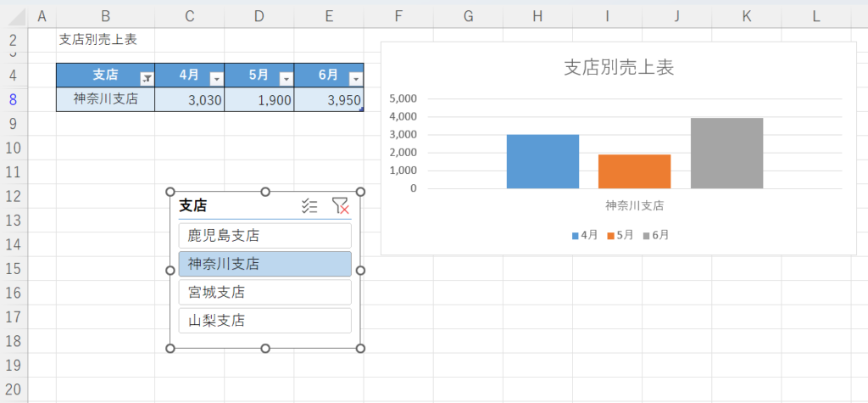
Task: Click the orange 5月 bar in chart
Action: pyautogui.click(x=634, y=171)
